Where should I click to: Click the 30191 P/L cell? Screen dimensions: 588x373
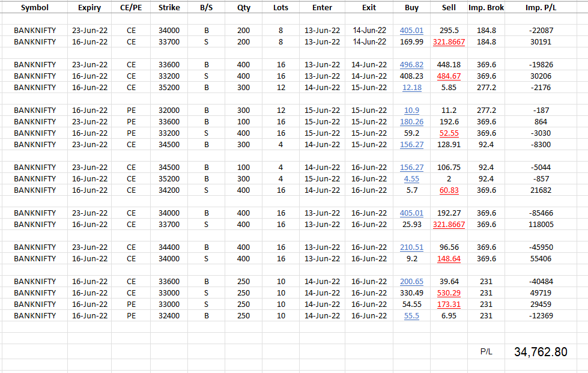pyautogui.click(x=541, y=41)
